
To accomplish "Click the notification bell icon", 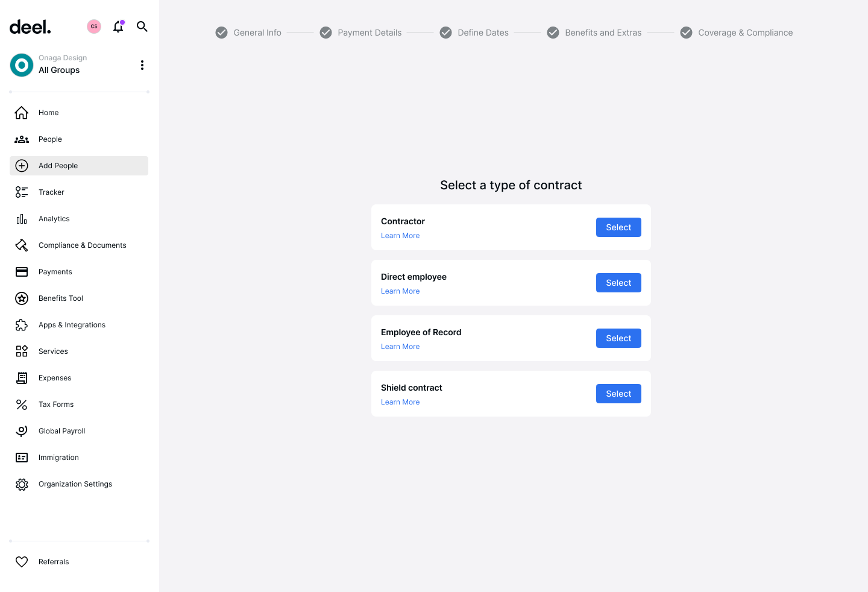I will [x=118, y=27].
